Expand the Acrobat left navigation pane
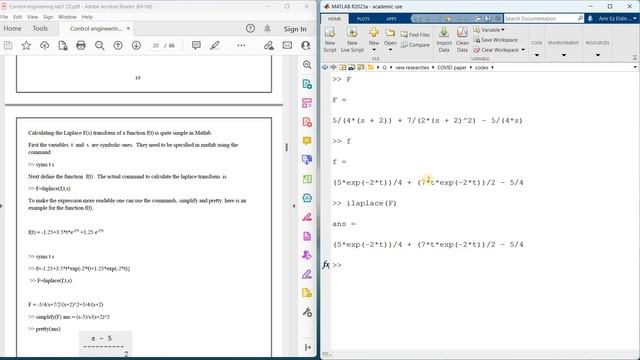The image size is (640, 360). [x=2, y=206]
